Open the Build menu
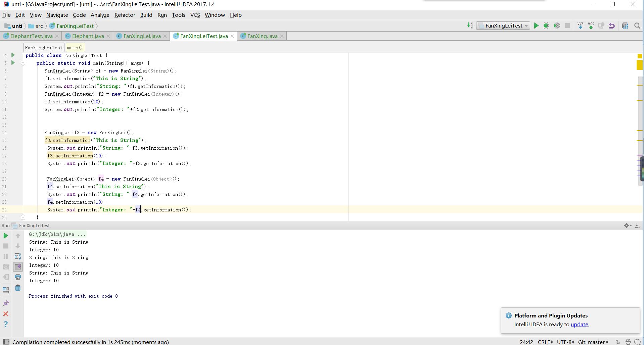Screen dimensions: 644x345 146,15
